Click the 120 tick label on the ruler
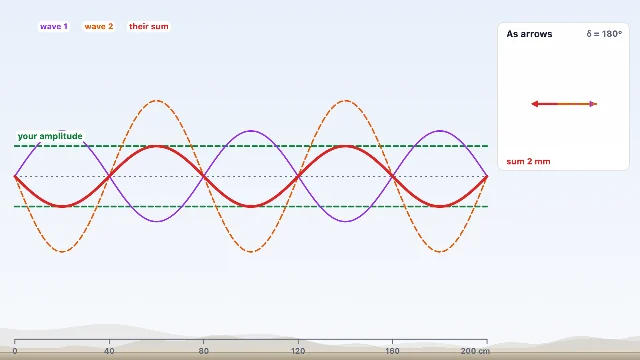The width and height of the screenshot is (640, 360). click(x=298, y=351)
